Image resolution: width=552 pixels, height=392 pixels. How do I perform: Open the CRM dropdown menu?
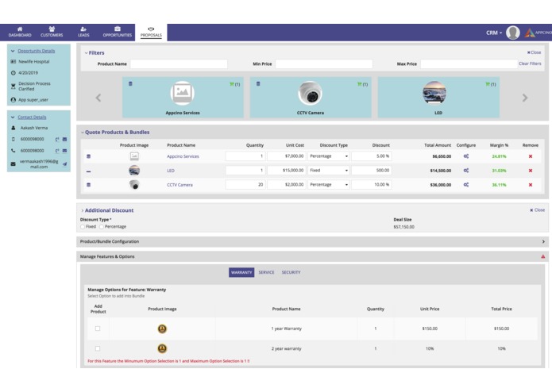pos(494,33)
